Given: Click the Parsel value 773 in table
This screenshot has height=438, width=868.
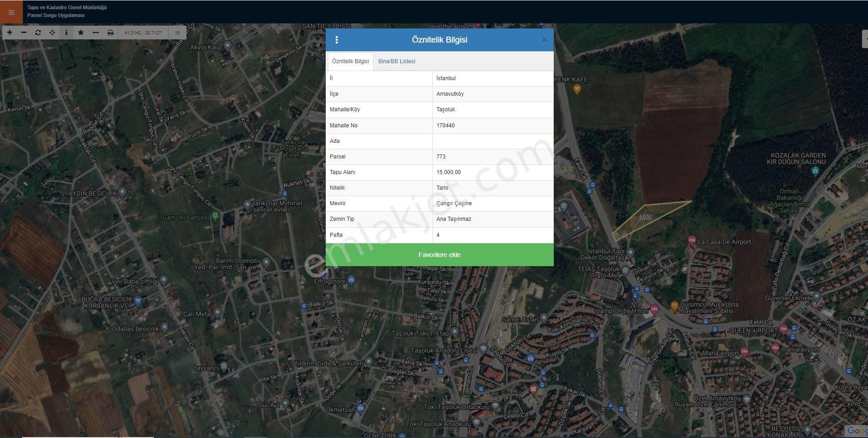Looking at the screenshot, I should pyautogui.click(x=493, y=157).
